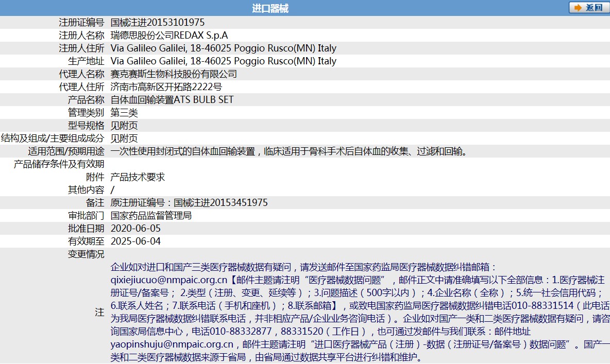Select original registration note 国械注进20153451975
This screenshot has height=364, width=610.
(221, 202)
